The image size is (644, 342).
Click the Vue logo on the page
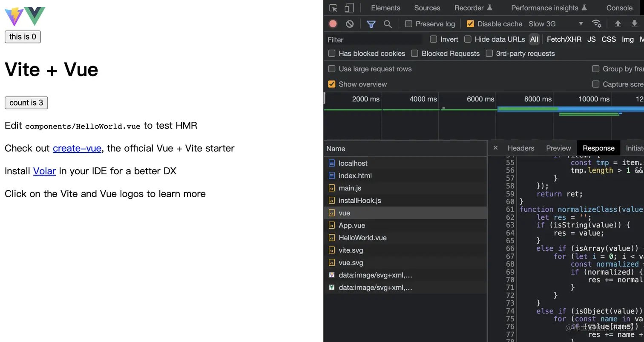[34, 16]
